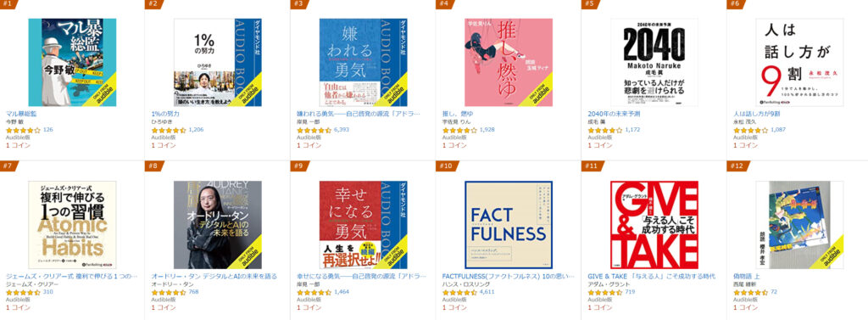This screenshot has height=320, width=868.
Task: Open the 嫌われる勇気 cover thumbnail
Action: [363, 62]
